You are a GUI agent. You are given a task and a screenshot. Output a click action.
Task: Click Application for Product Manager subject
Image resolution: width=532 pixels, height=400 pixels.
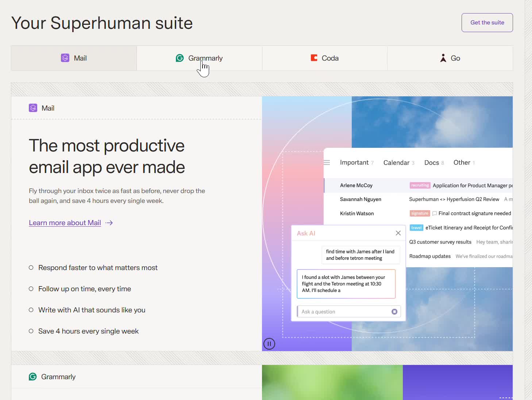pos(473,185)
